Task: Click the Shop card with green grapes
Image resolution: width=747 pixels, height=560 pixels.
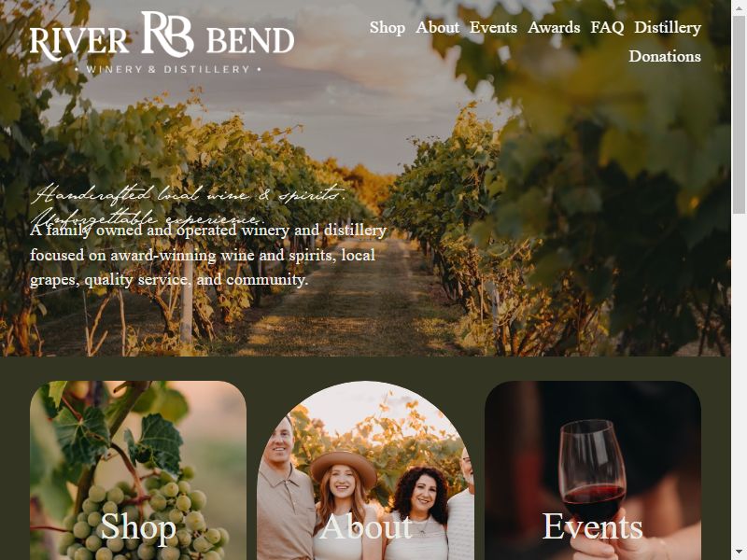Action: pyautogui.click(x=138, y=470)
